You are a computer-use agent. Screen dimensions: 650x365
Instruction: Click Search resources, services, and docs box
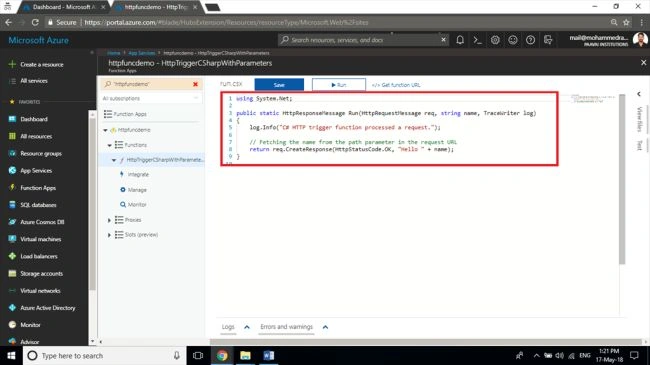[x=363, y=40]
